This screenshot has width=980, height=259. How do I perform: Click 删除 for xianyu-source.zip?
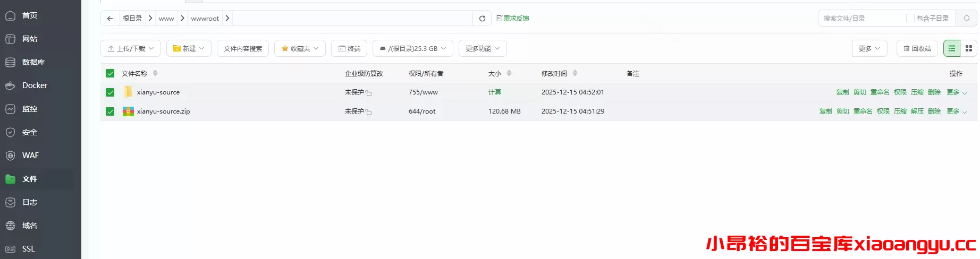tap(934, 111)
